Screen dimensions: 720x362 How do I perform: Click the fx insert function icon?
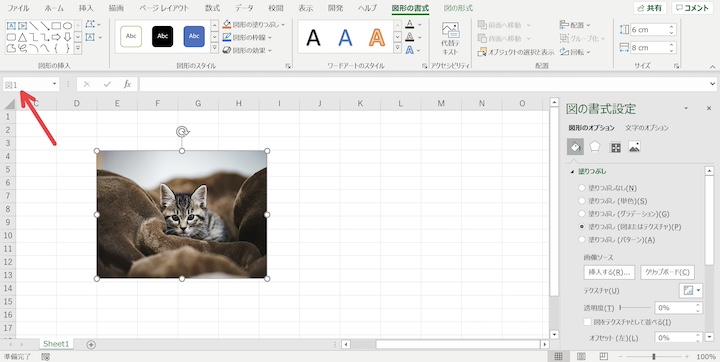click(x=127, y=84)
